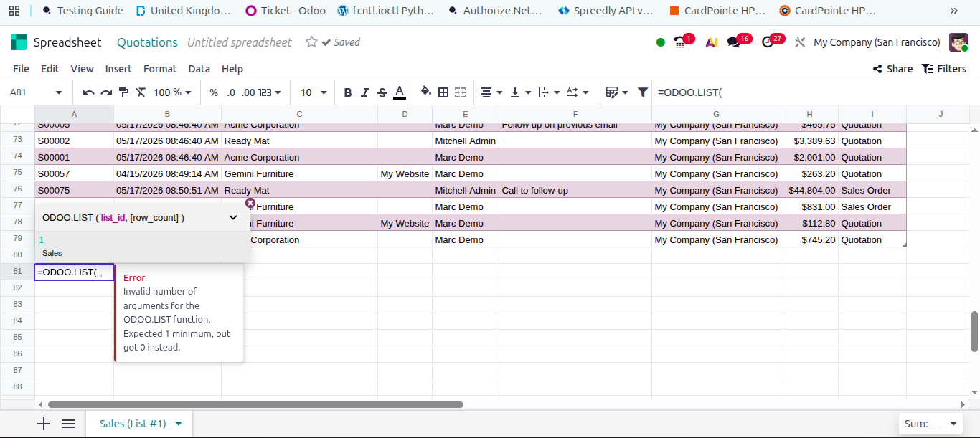Open the Format menu
This screenshot has height=438, width=980.
pyautogui.click(x=160, y=69)
